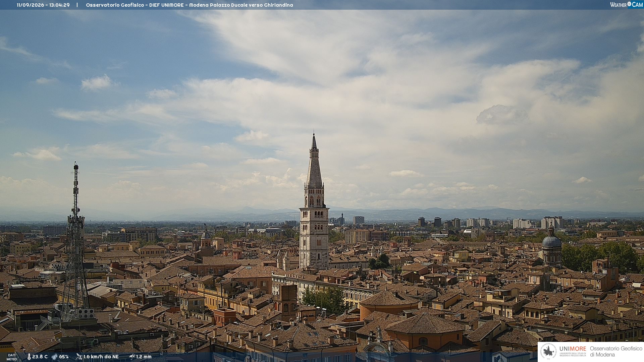Viewport: 644px width, 362px height.
Task: Click the humidity water drops icon
Action: (55, 357)
